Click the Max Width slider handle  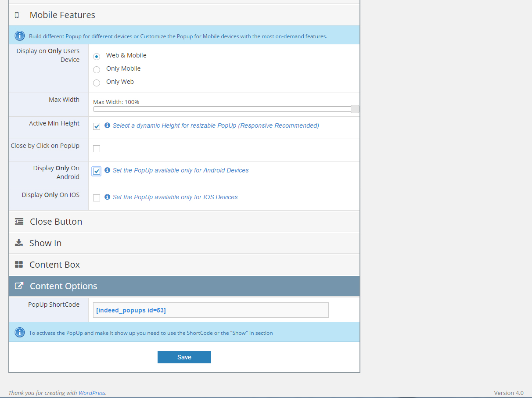click(x=355, y=109)
